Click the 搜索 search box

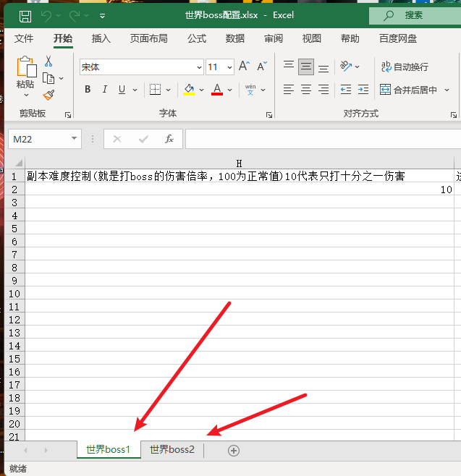pos(414,15)
